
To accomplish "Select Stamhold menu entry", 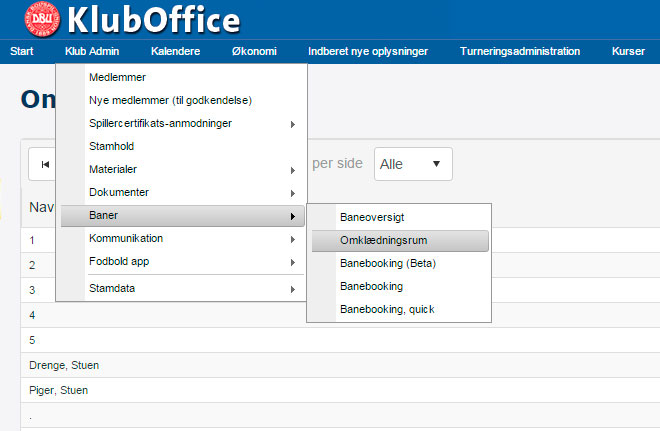I will [182, 146].
